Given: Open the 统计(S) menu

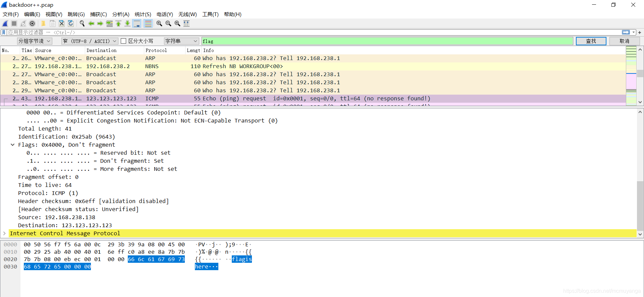Looking at the screenshot, I should [143, 14].
